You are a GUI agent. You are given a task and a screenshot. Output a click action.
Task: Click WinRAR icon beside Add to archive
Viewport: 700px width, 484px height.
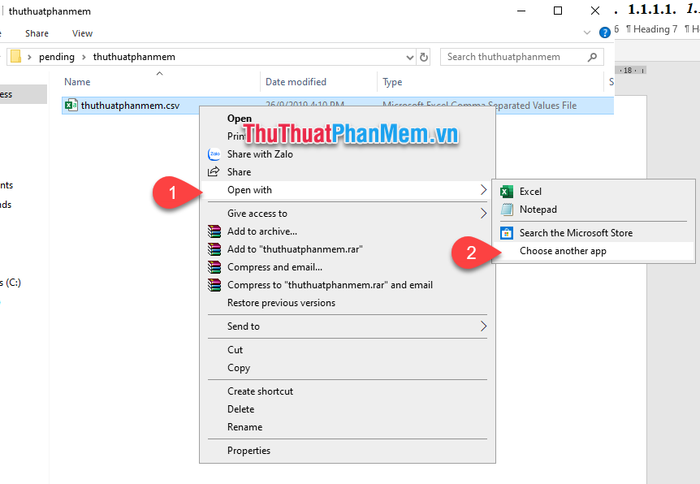[213, 232]
